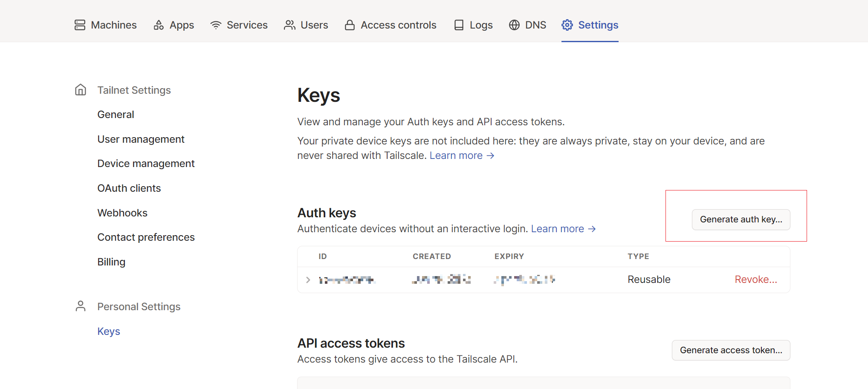Click the DNS globe icon

[514, 25]
